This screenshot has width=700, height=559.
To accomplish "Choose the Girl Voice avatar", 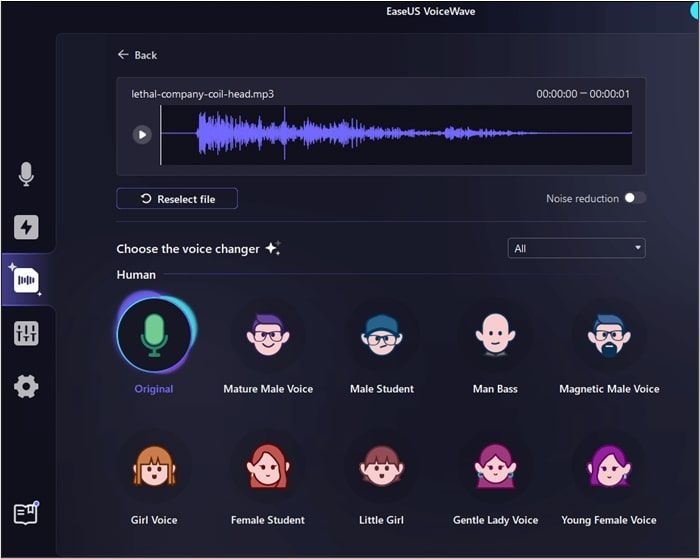I will 154,467.
